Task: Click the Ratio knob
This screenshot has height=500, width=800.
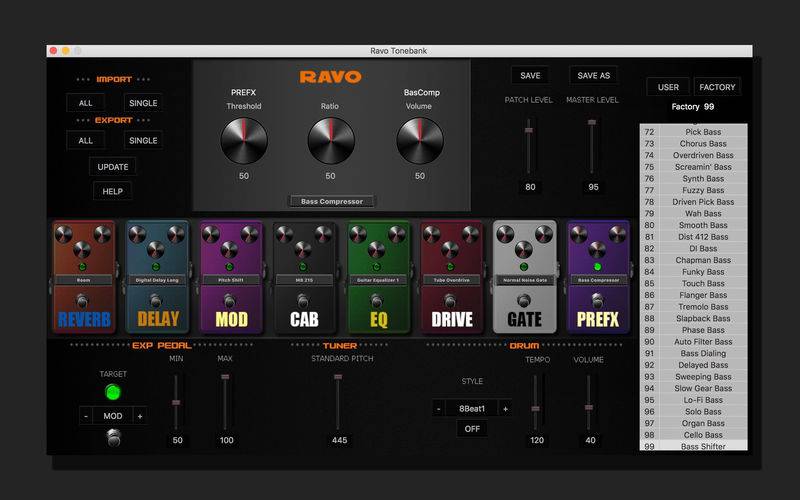Action: (x=331, y=141)
